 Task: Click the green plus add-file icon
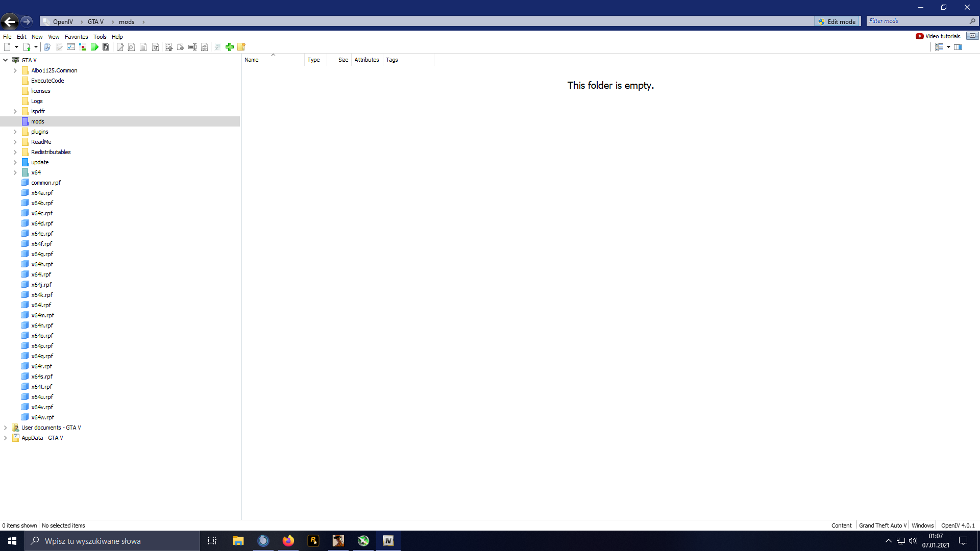click(230, 47)
